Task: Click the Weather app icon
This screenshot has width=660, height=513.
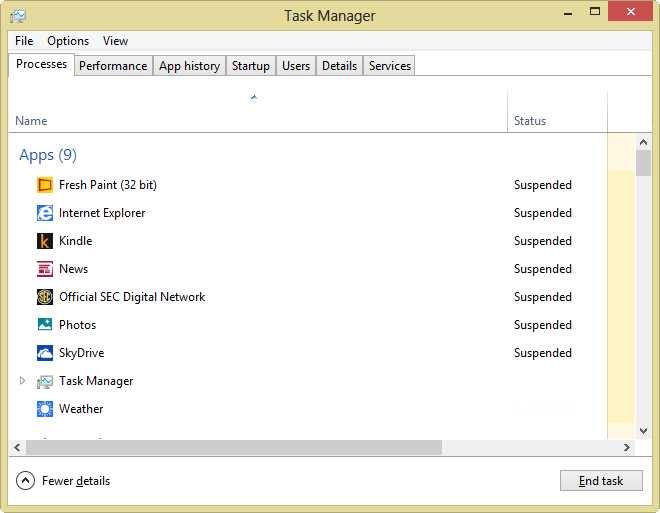Action: pos(45,409)
